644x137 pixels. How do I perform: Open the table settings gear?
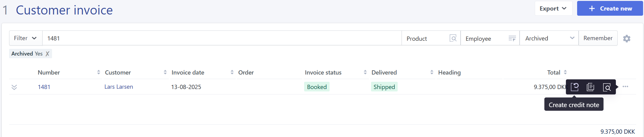[x=627, y=39]
